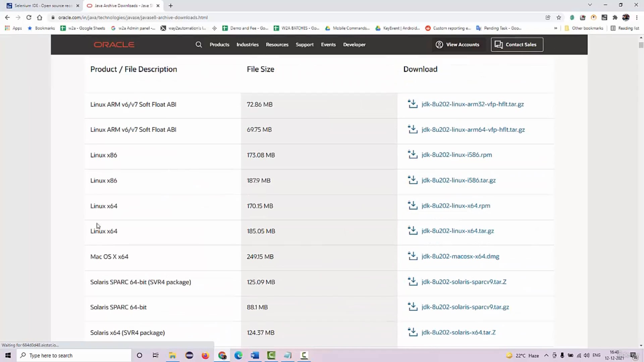644x362 pixels.
Task: Open the w2a - Google Sheets bookmark
Action: [x=83, y=28]
